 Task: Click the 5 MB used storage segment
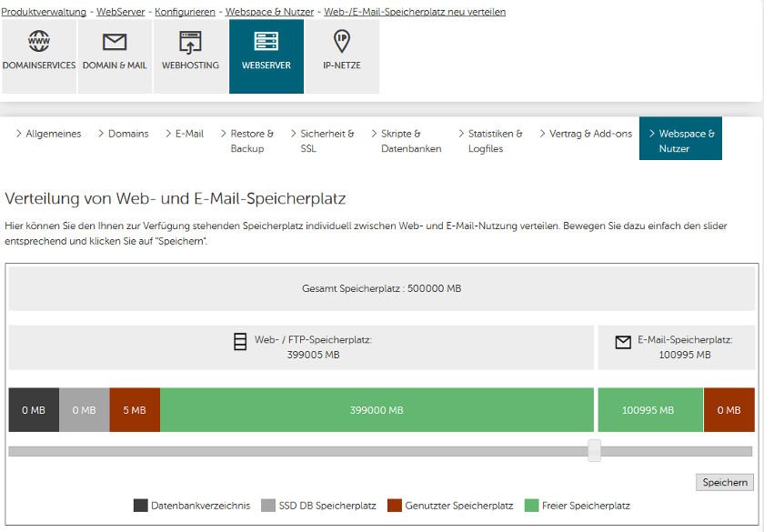135,410
